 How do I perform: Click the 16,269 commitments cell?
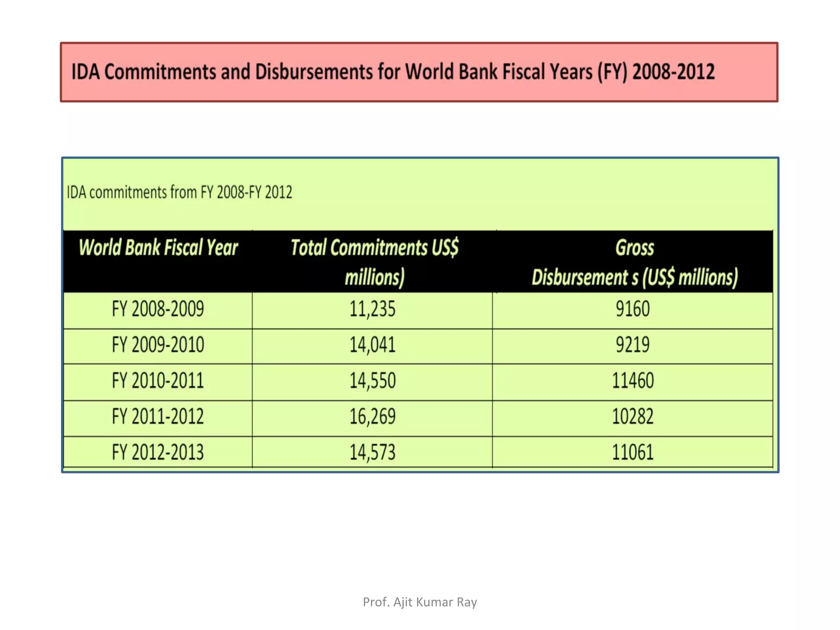click(x=372, y=417)
